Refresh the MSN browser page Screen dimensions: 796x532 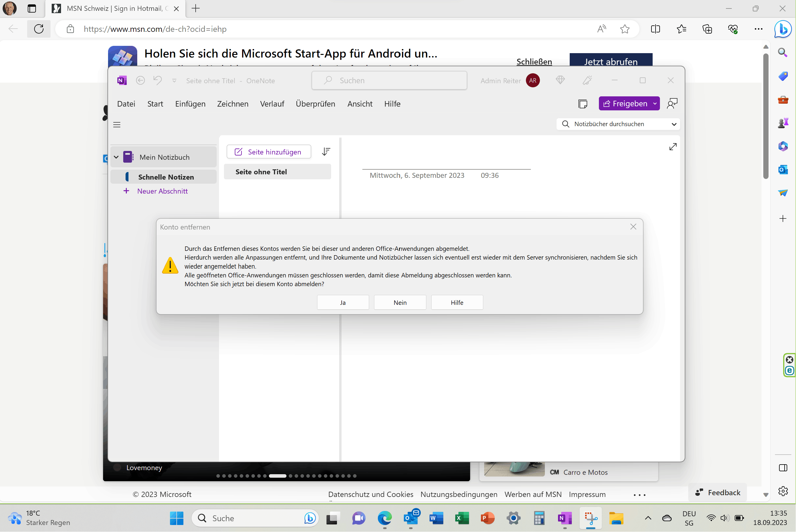(39, 29)
